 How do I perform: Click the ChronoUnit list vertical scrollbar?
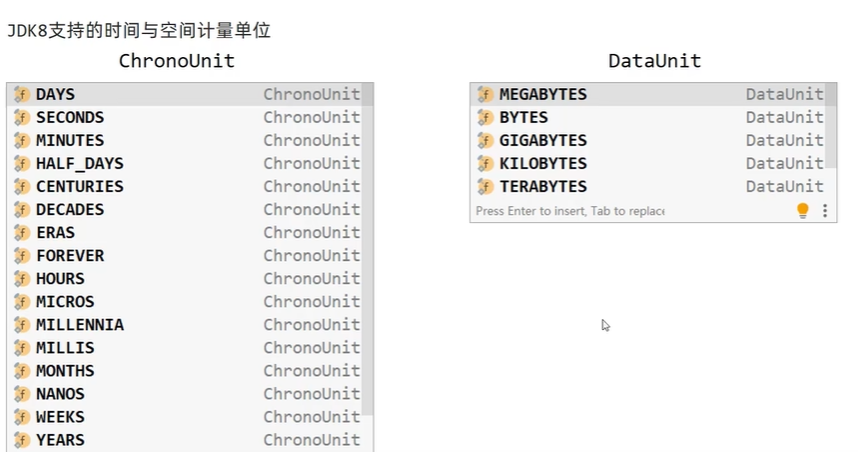[367, 250]
